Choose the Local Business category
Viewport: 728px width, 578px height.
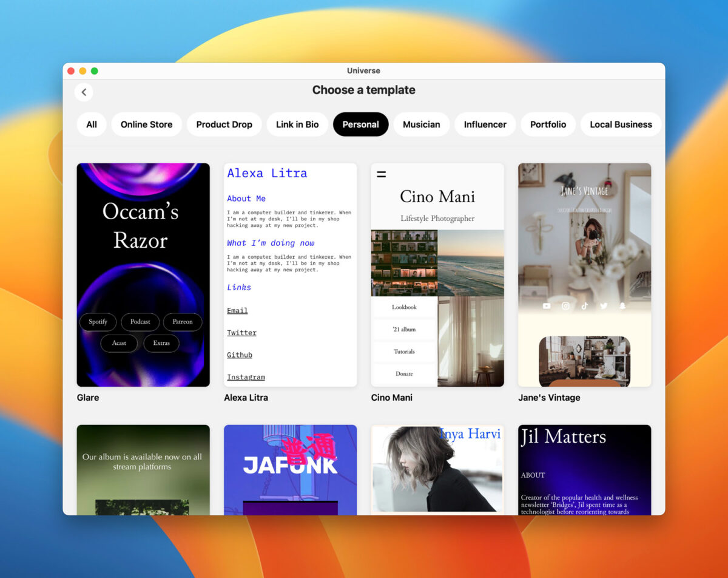point(621,124)
